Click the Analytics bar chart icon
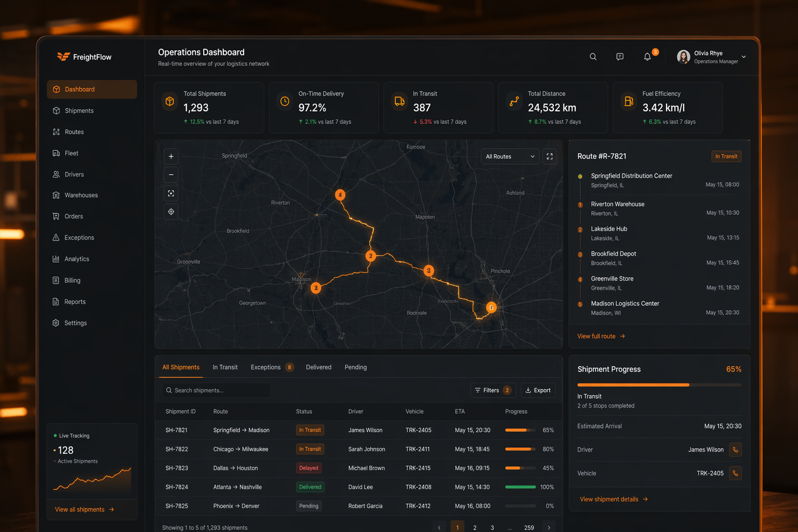 pos(56,259)
